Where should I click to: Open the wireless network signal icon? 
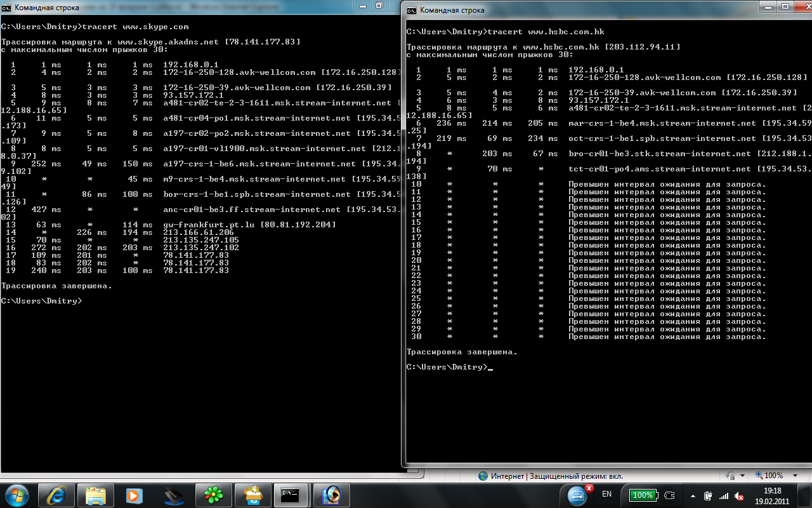coord(723,495)
